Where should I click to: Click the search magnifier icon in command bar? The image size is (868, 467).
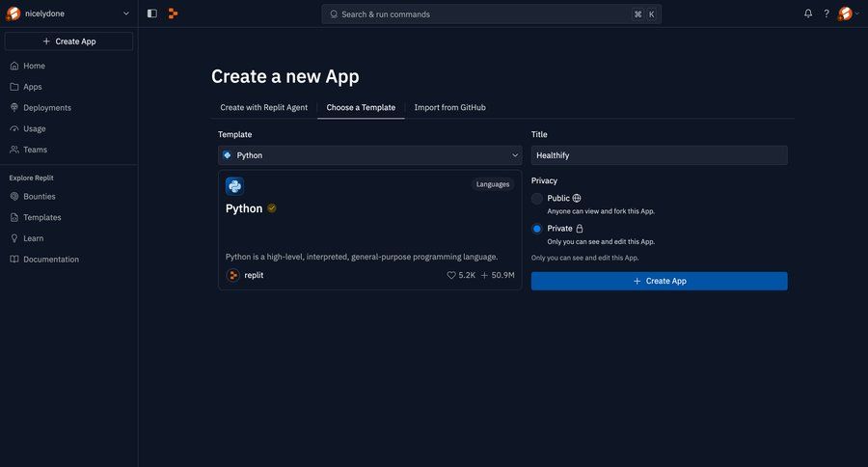(x=334, y=14)
